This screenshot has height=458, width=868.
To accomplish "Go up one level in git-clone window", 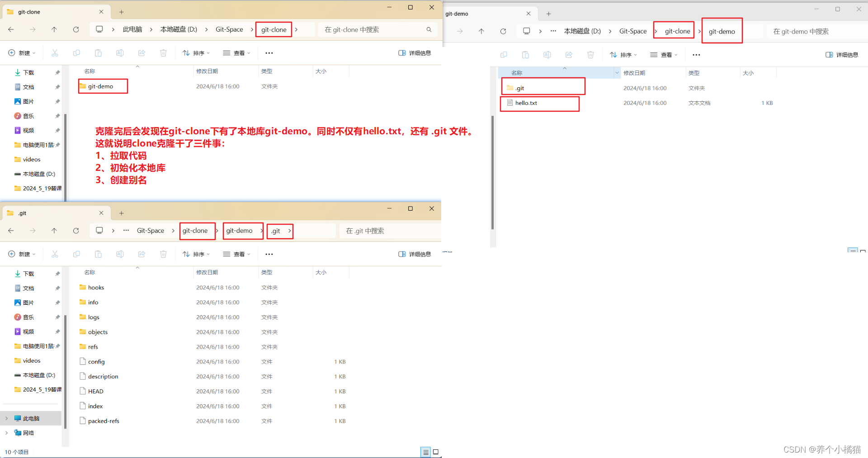I will point(54,29).
